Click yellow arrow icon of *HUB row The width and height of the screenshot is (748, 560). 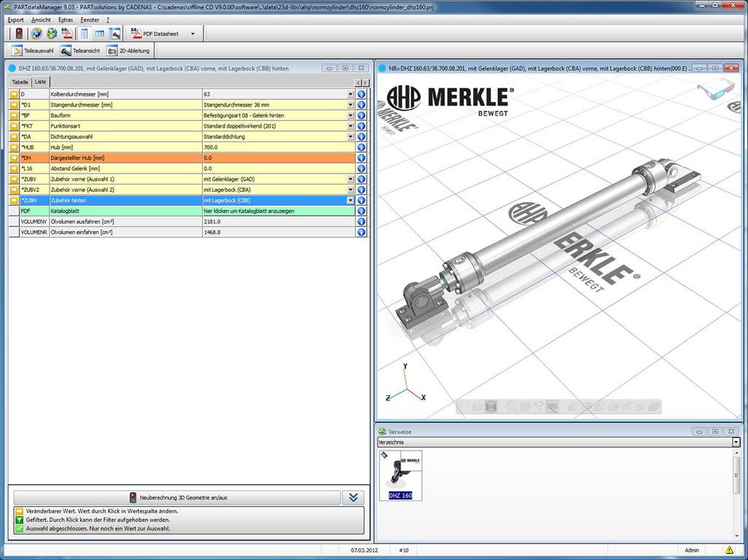(14, 147)
